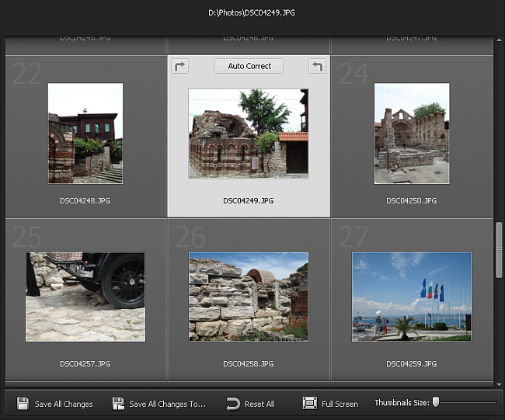Click the Save All Changes To icon
The image size is (505, 420).
click(118, 403)
